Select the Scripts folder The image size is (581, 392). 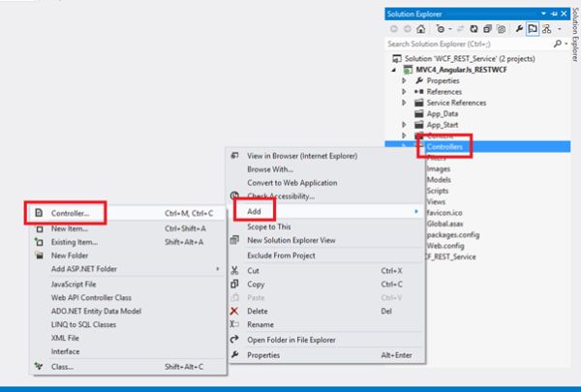pyautogui.click(x=438, y=191)
